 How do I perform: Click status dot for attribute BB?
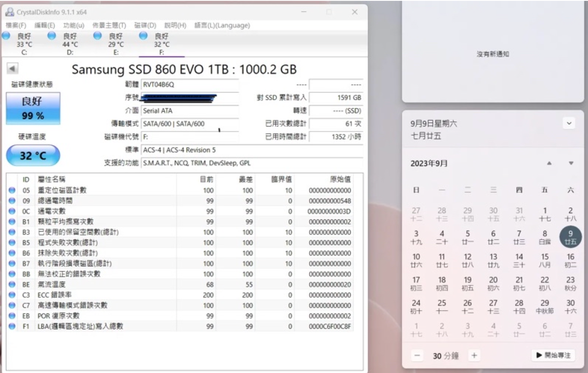12,274
